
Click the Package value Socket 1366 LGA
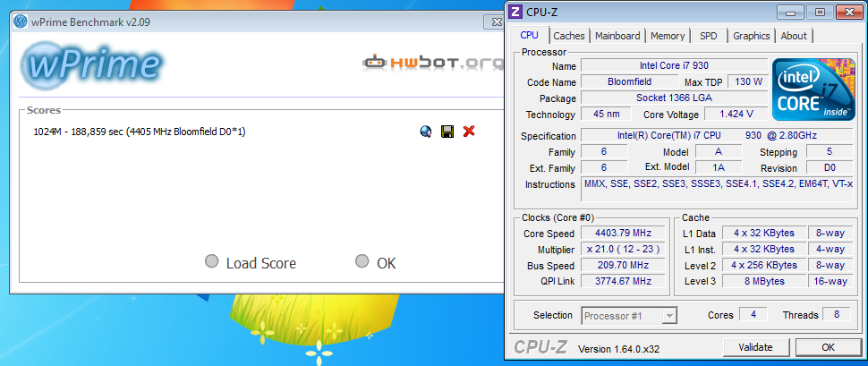coord(674,98)
